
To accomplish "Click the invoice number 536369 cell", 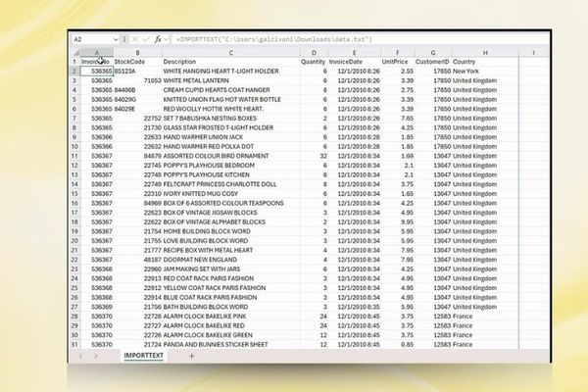I will click(x=97, y=307).
